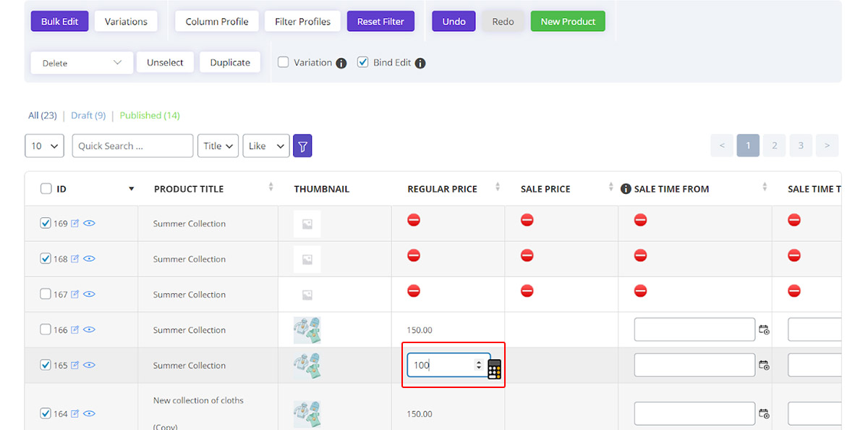Sort by Product Title column arrows
Screen dimensions: 868x430
(x=271, y=187)
